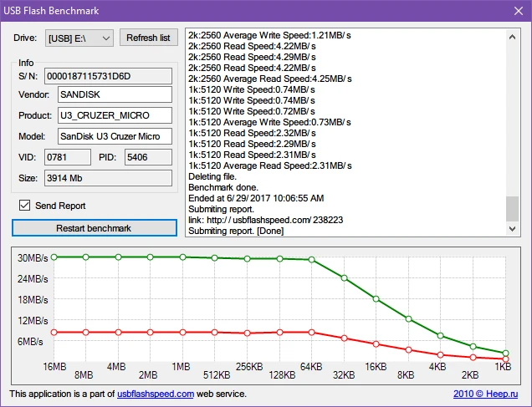
Task: Close the USB Flash Benchmark window
Action: (515, 10)
